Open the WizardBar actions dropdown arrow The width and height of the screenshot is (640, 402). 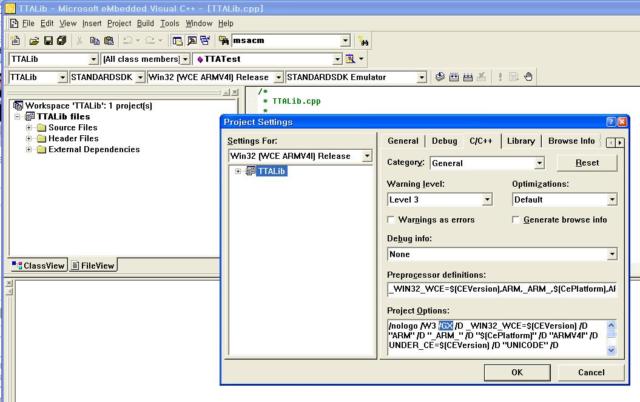click(x=361, y=59)
